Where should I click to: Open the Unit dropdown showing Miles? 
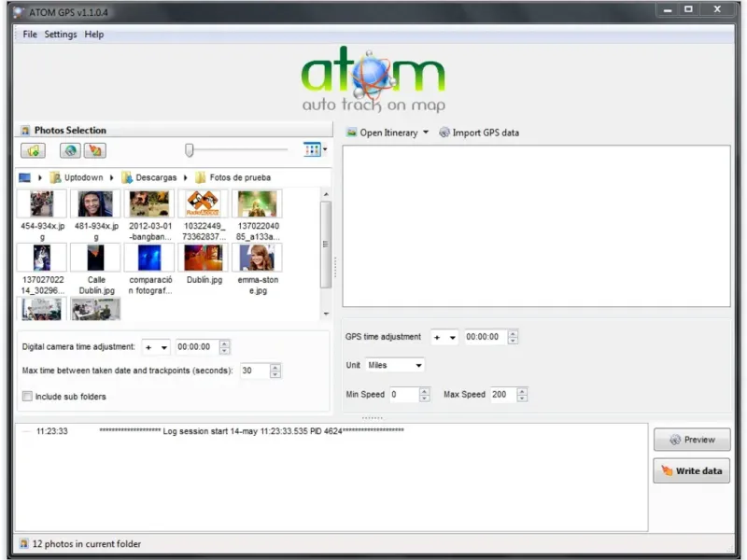click(x=394, y=365)
